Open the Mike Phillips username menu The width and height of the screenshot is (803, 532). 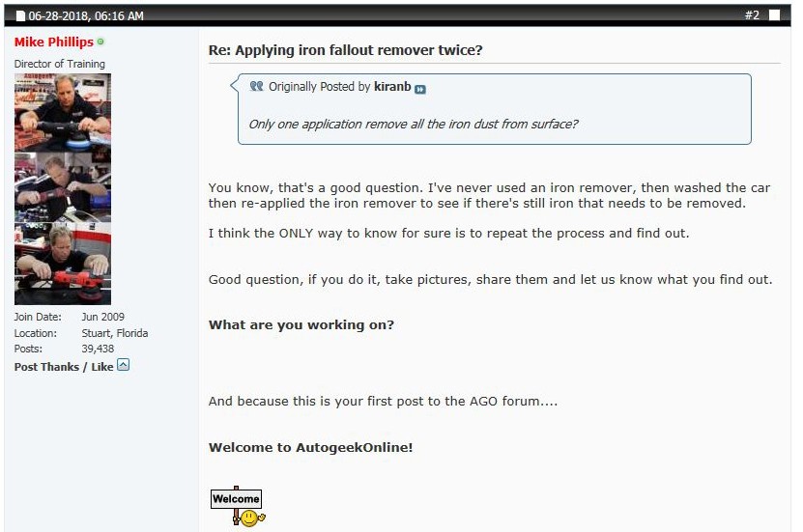point(54,42)
